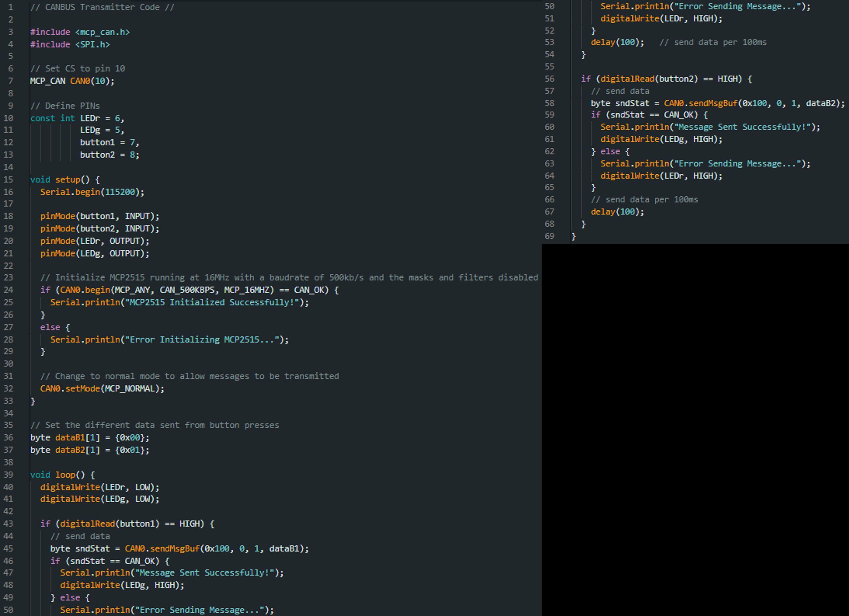Click digitalRead(button2) condition
Screen dimensions: 849x616
click(x=649, y=79)
